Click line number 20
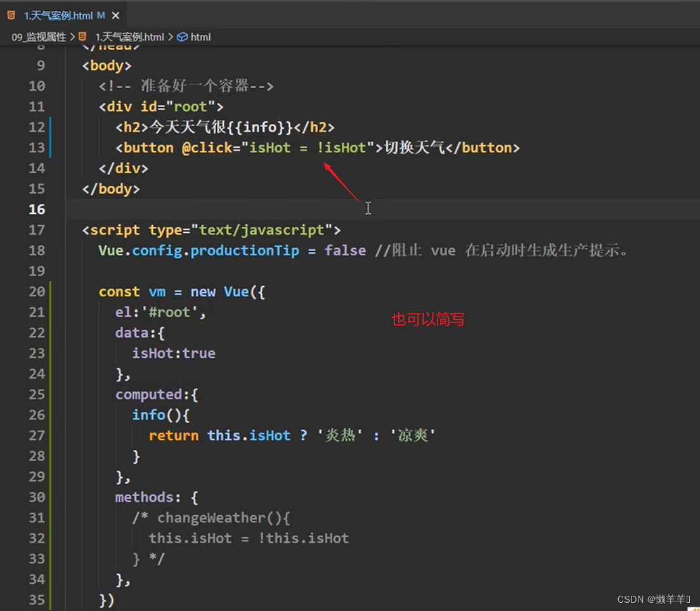Viewport: 700px width, 611px height. coord(37,292)
